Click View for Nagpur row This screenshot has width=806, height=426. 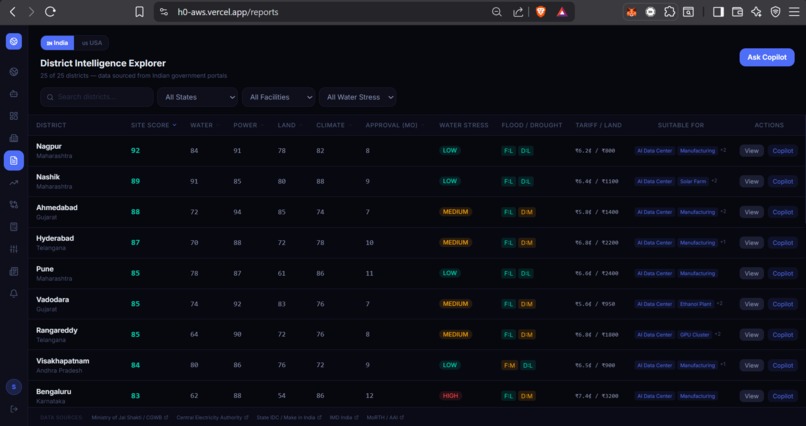752,151
